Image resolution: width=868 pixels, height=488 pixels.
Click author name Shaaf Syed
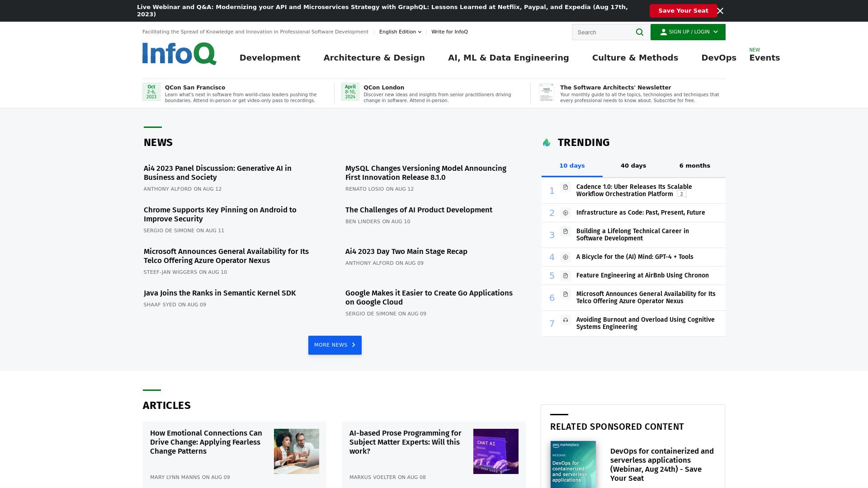pyautogui.click(x=160, y=305)
